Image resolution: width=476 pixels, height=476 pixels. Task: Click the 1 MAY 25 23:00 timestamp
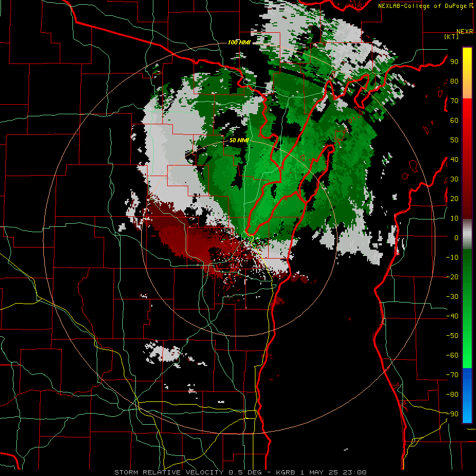pyautogui.click(x=333, y=472)
